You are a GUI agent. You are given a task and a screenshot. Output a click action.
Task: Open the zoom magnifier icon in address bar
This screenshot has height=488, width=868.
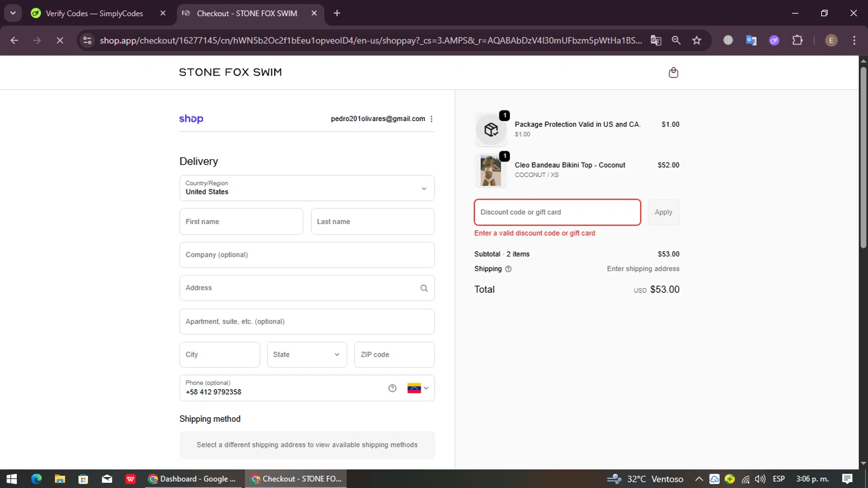pos(676,41)
